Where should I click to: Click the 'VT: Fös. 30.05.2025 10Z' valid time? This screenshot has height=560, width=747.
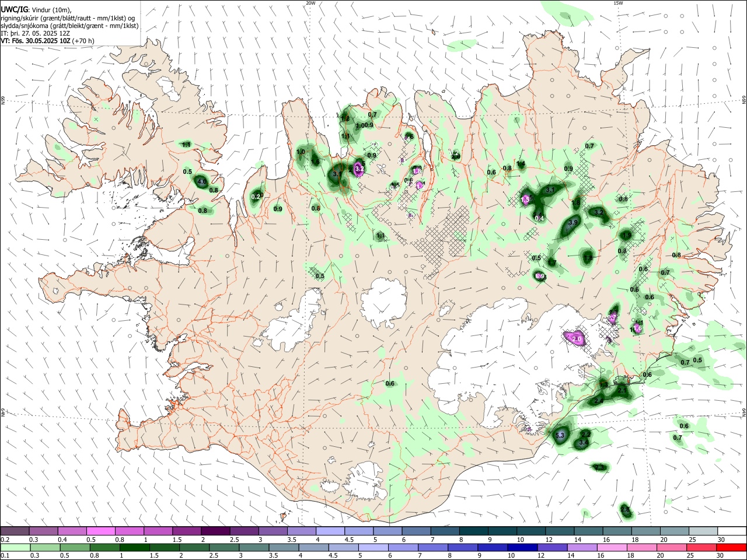point(36,41)
